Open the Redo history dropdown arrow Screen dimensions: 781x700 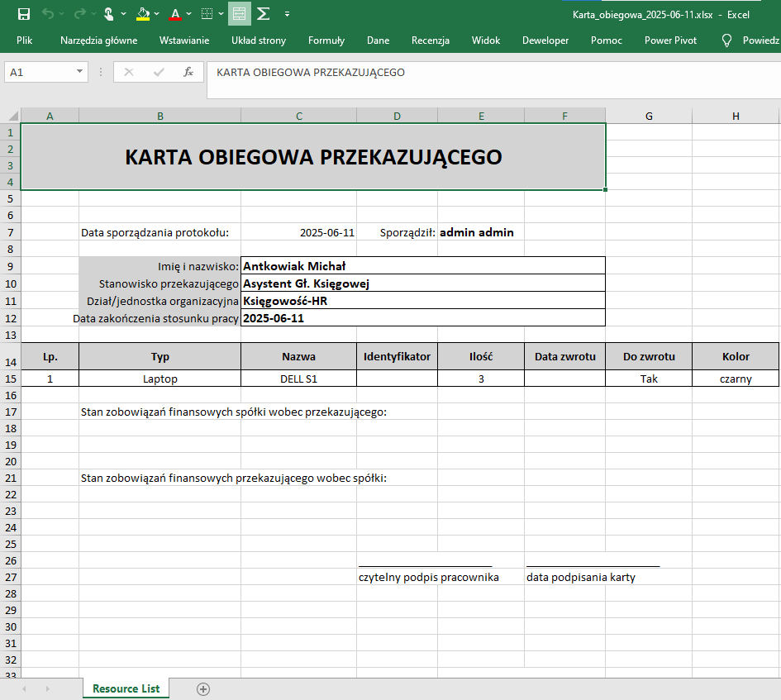coord(93,14)
